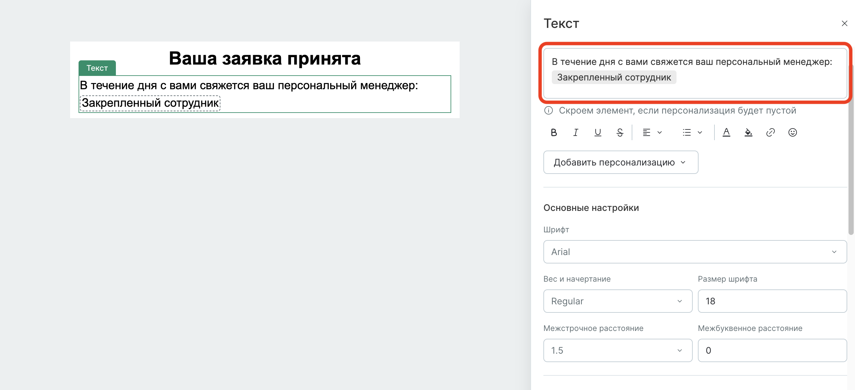Screen dimensions: 868x390
Task: Expand alignment dropdown chevron
Action: [x=660, y=132]
